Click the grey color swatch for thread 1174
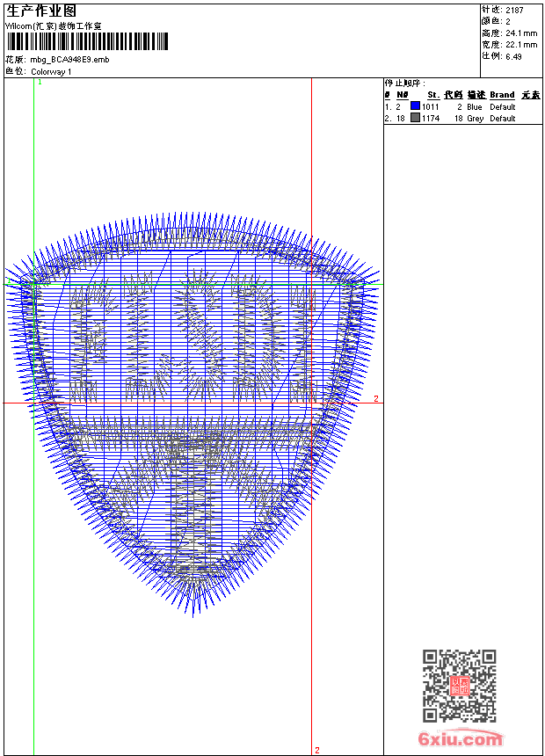 click(x=416, y=118)
